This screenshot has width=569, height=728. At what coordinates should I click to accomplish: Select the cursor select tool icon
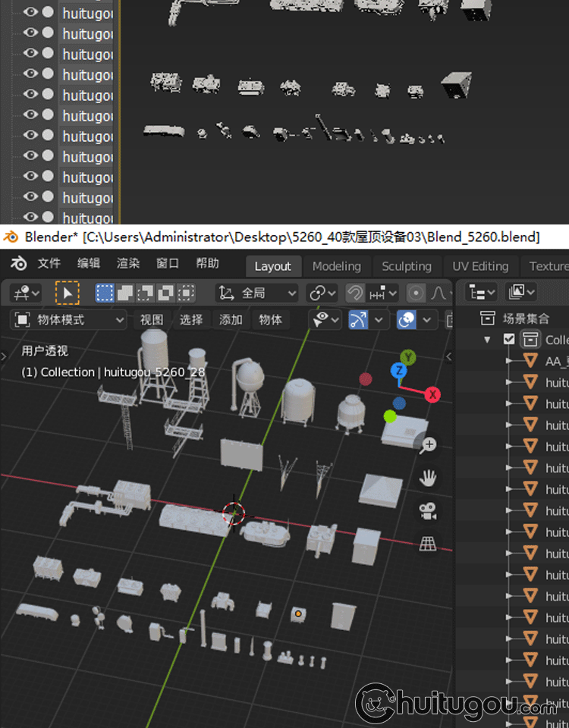tap(68, 293)
